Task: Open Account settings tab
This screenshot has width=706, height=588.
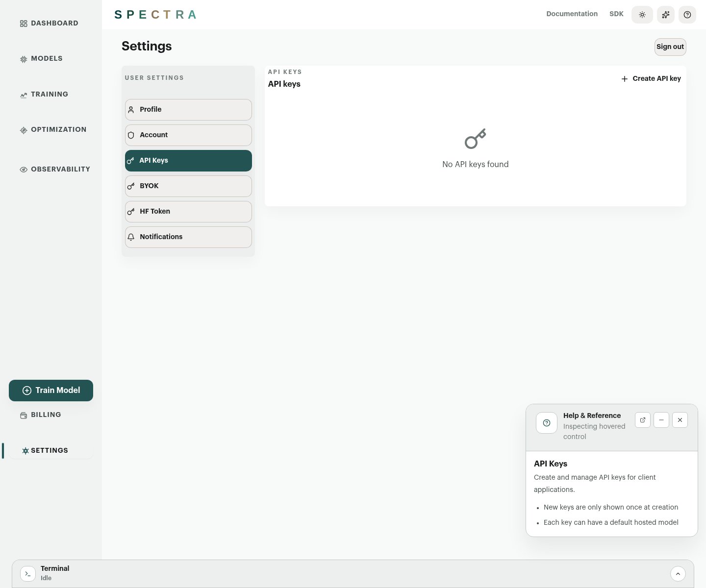Action: click(188, 135)
